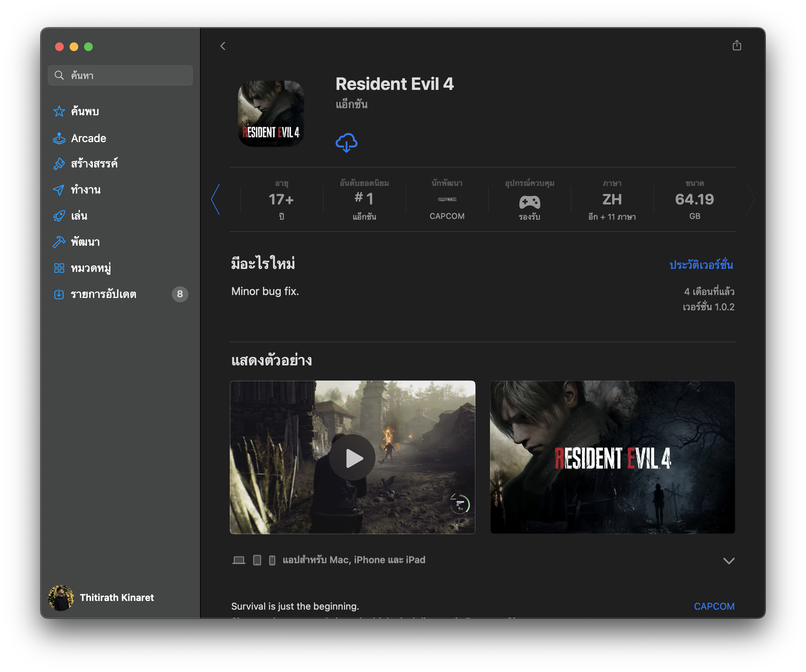This screenshot has height=672, width=806.
Task: Go back with the left chevron arrow
Action: coord(223,46)
